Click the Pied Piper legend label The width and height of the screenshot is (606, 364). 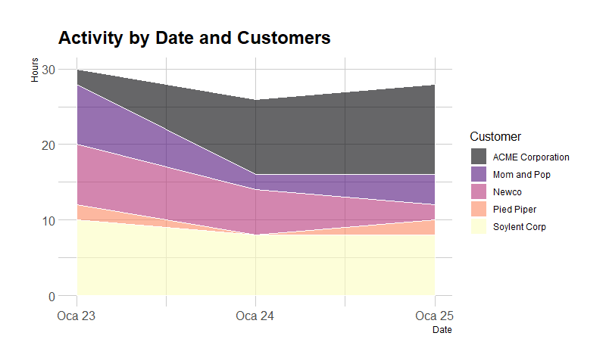(x=514, y=210)
